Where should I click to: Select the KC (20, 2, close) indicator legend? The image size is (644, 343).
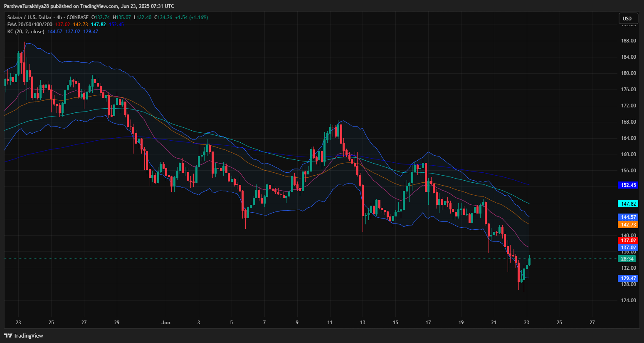pos(26,32)
